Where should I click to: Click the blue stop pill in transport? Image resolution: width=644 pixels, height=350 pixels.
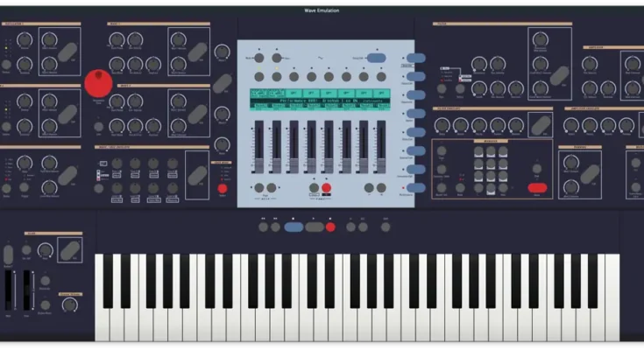294,227
